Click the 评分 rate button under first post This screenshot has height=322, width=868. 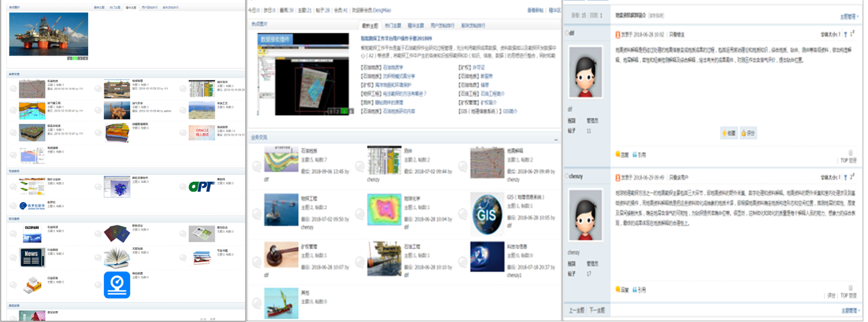(748, 133)
